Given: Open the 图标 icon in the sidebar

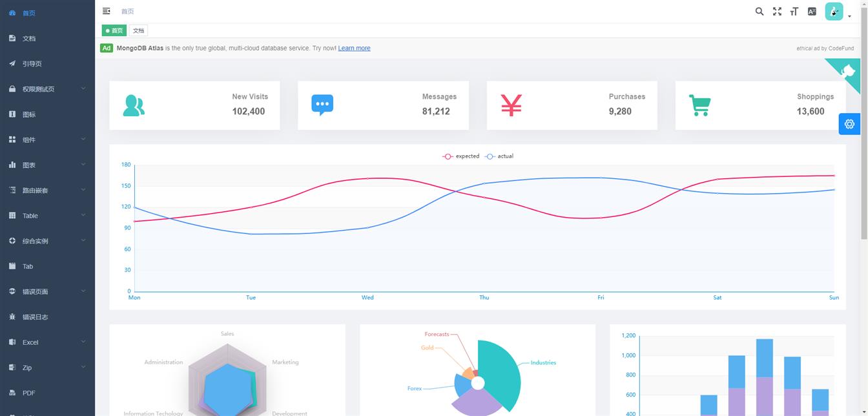Looking at the screenshot, I should click(12, 114).
